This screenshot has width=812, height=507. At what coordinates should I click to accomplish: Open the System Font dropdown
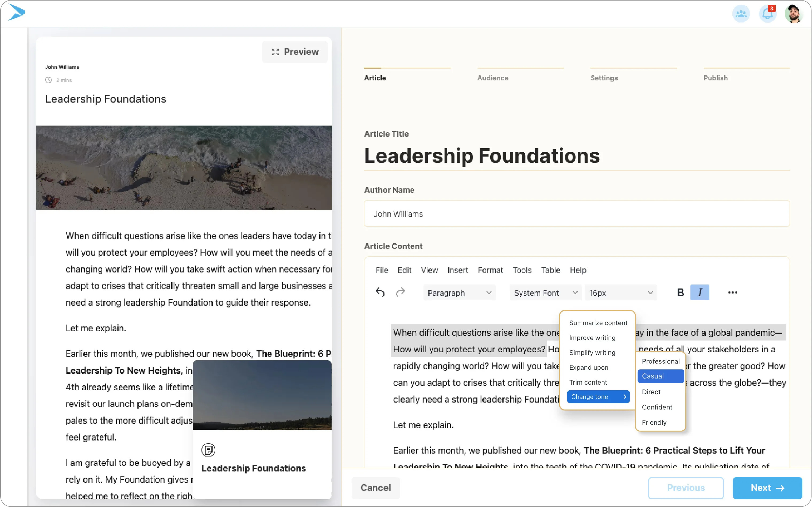[545, 293]
